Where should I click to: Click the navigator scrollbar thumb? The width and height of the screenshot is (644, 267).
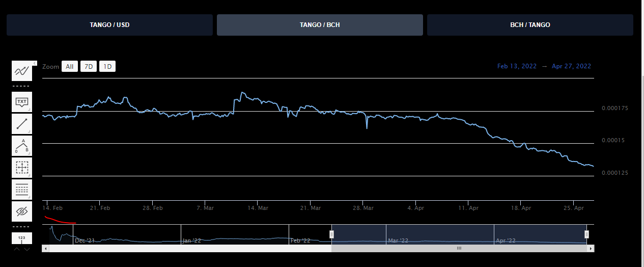point(459,248)
